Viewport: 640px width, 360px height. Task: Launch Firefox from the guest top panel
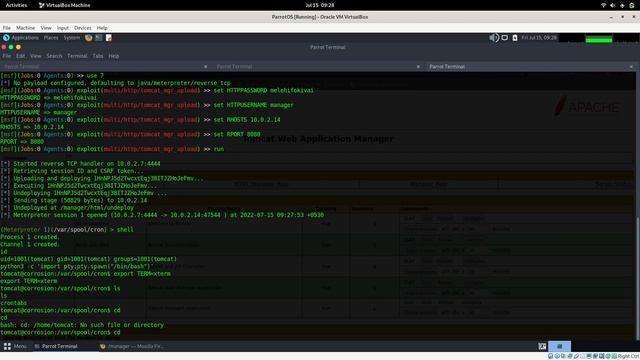(x=89, y=38)
